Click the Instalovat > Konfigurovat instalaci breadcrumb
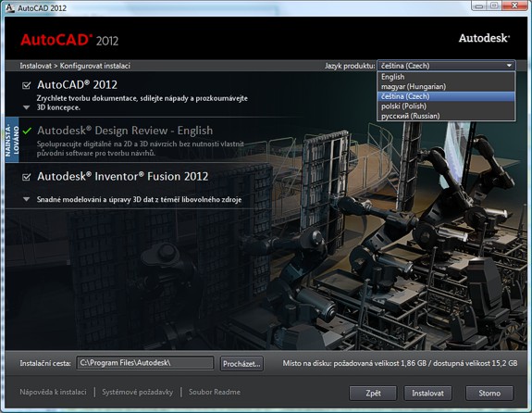532x413 pixels. [75, 66]
